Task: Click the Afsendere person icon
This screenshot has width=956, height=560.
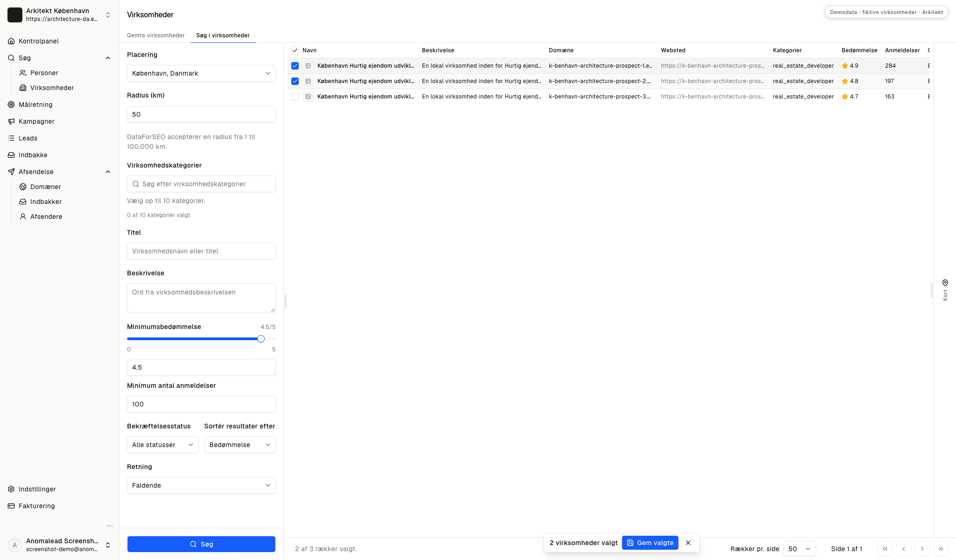Action: pyautogui.click(x=23, y=217)
